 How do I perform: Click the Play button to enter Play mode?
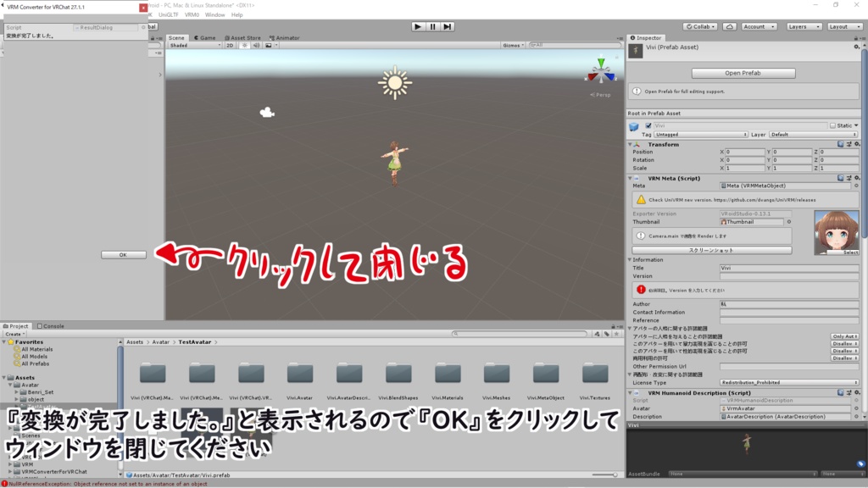coord(418,25)
